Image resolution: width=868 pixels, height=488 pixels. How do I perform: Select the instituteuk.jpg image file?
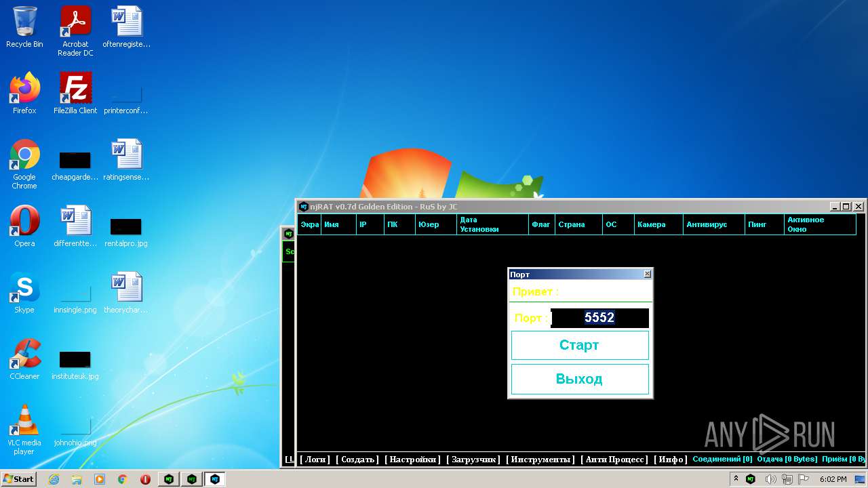pos(75,363)
